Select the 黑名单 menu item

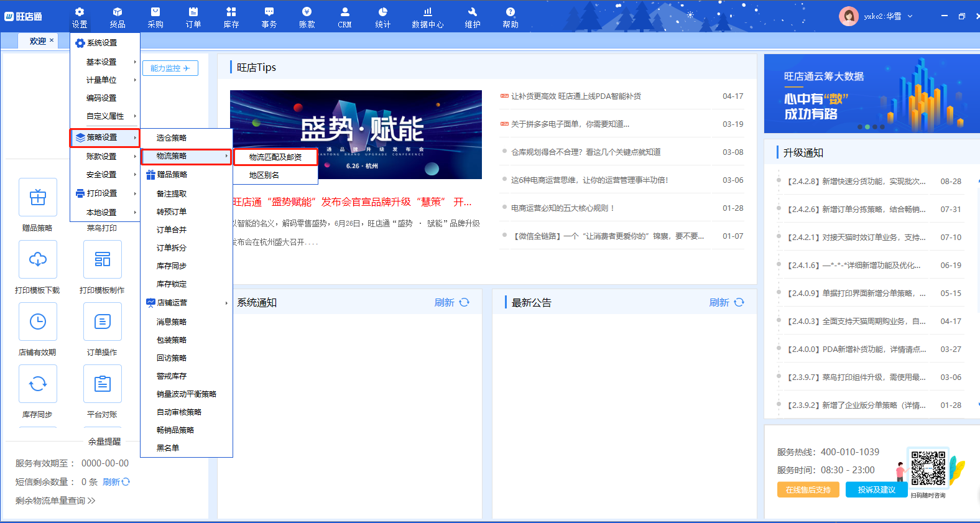[x=187, y=448]
